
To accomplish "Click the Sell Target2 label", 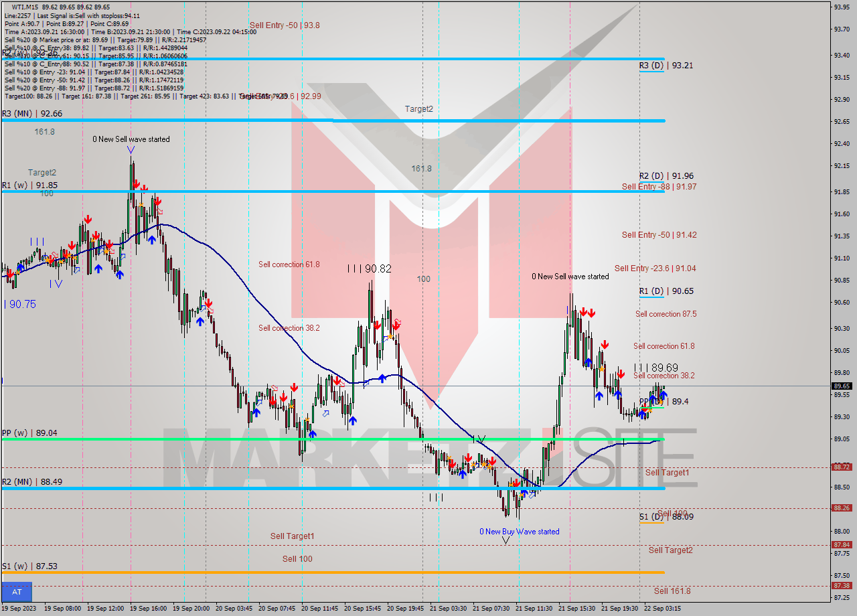I will coord(670,550).
